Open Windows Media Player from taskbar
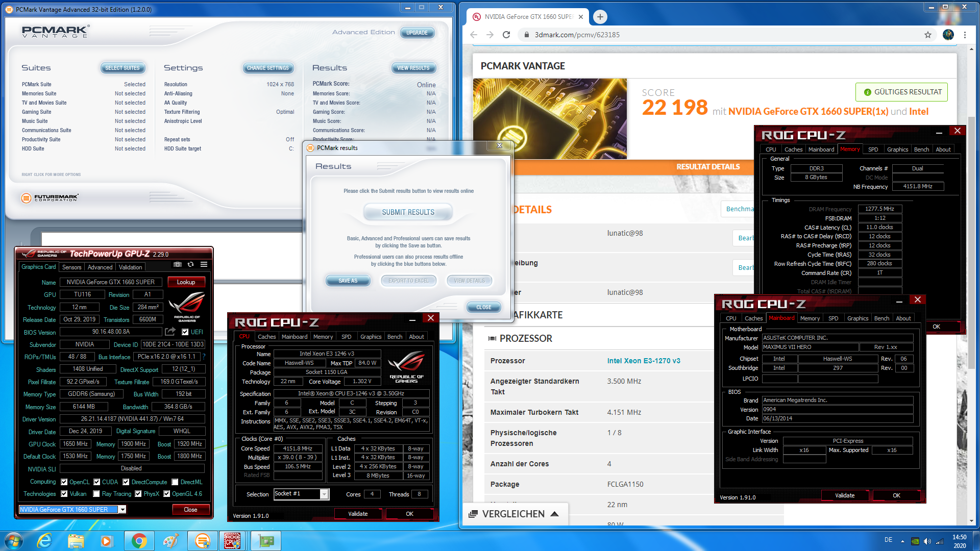 pyautogui.click(x=106, y=541)
